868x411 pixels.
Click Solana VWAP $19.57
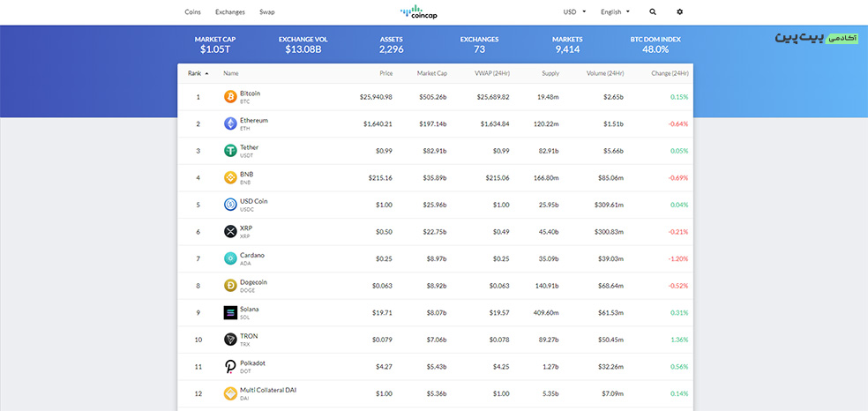click(498, 312)
